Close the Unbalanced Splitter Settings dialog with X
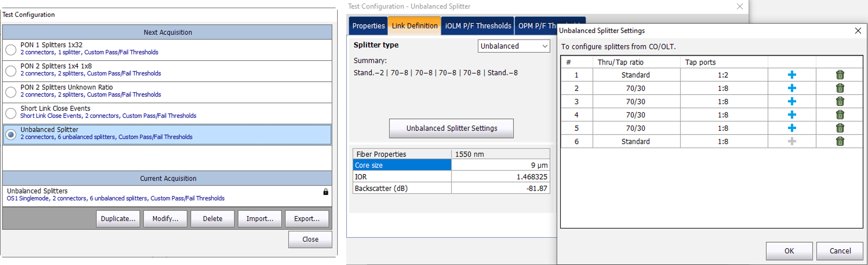The image size is (868, 265). tap(858, 31)
